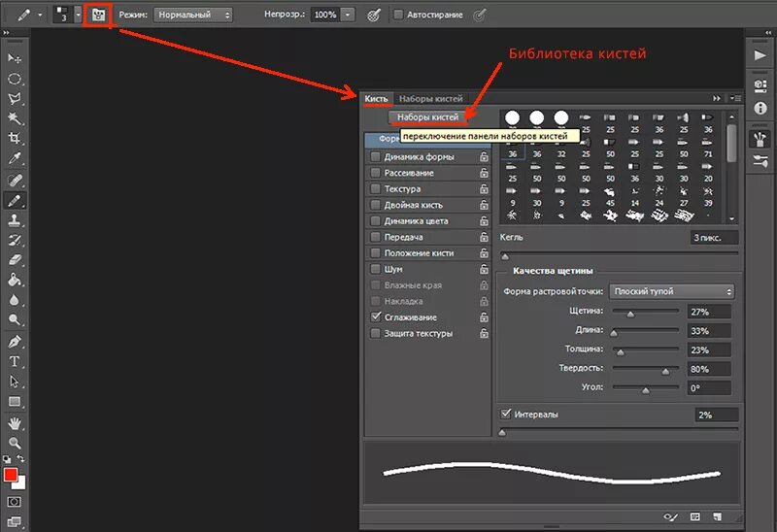Collapse the brush panel with double arrows
Viewport: 777px width, 532px height.
point(717,99)
